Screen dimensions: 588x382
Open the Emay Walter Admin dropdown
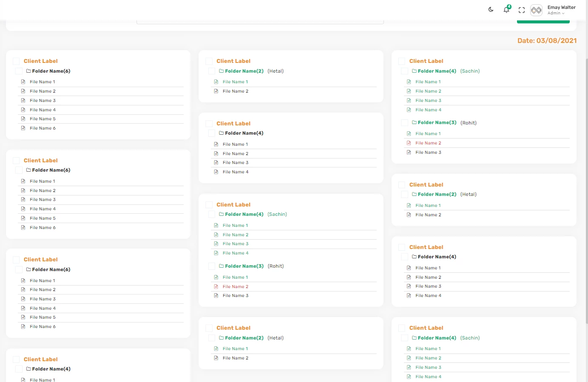coord(561,10)
